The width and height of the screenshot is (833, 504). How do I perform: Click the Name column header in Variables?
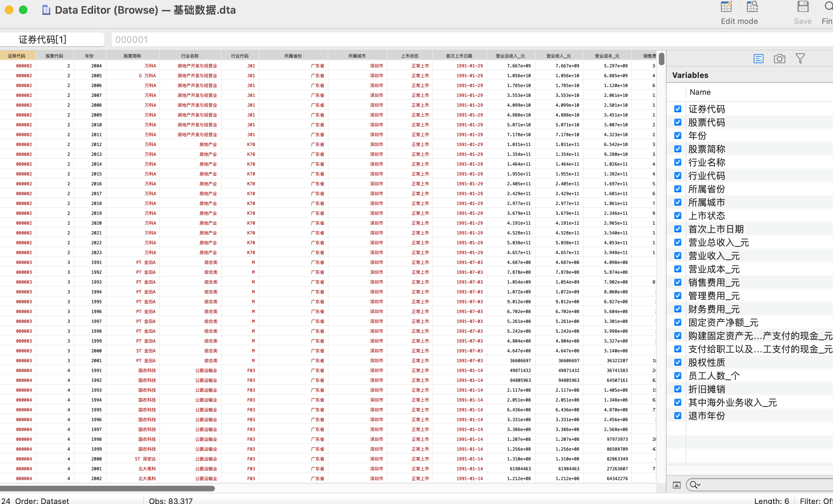click(700, 92)
